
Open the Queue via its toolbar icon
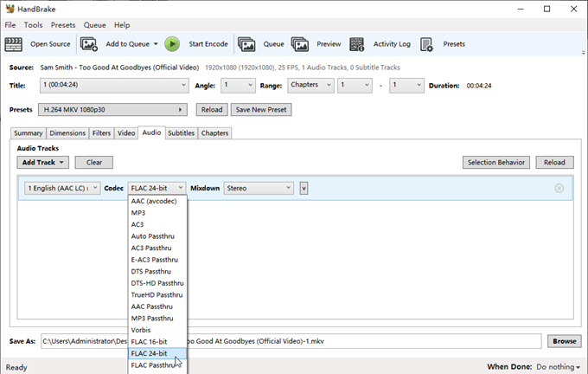(x=246, y=43)
